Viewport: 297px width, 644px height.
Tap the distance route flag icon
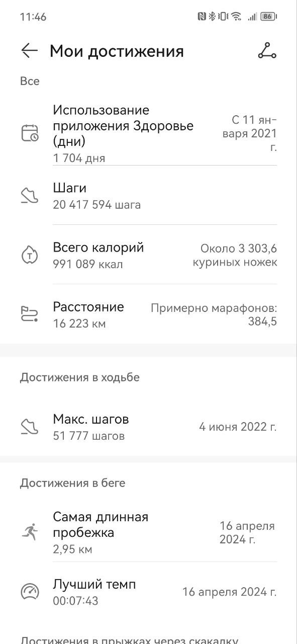point(30,314)
